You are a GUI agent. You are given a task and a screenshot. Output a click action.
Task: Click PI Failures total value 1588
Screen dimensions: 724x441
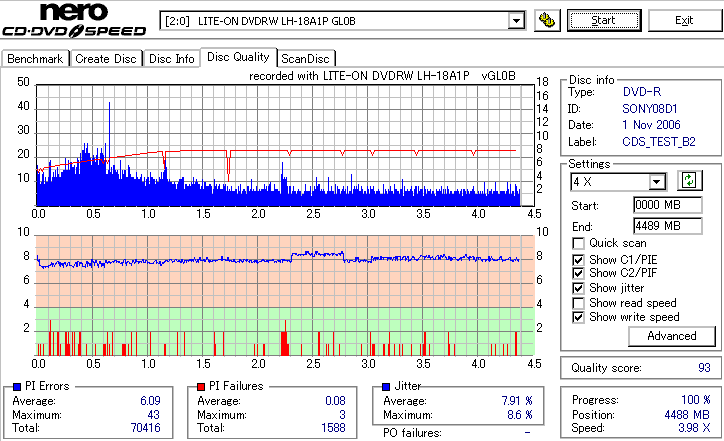(333, 428)
